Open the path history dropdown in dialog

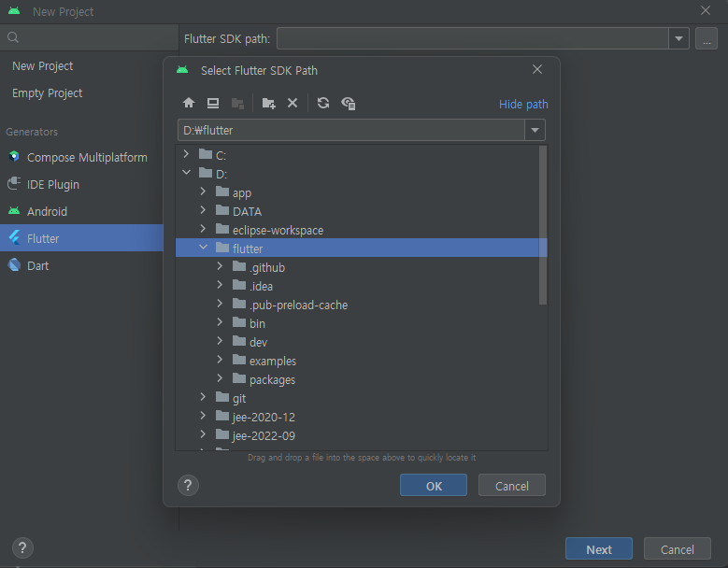coord(535,130)
